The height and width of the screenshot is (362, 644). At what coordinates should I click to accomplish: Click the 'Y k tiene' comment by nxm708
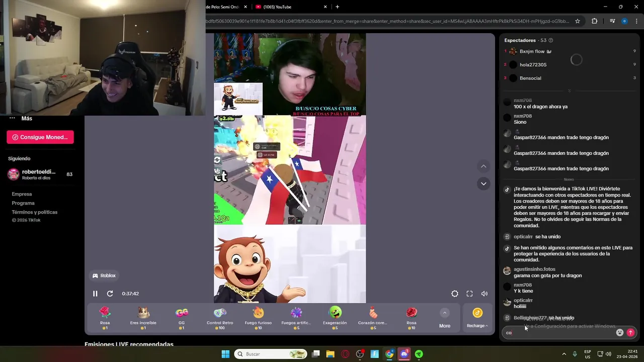pyautogui.click(x=523, y=291)
